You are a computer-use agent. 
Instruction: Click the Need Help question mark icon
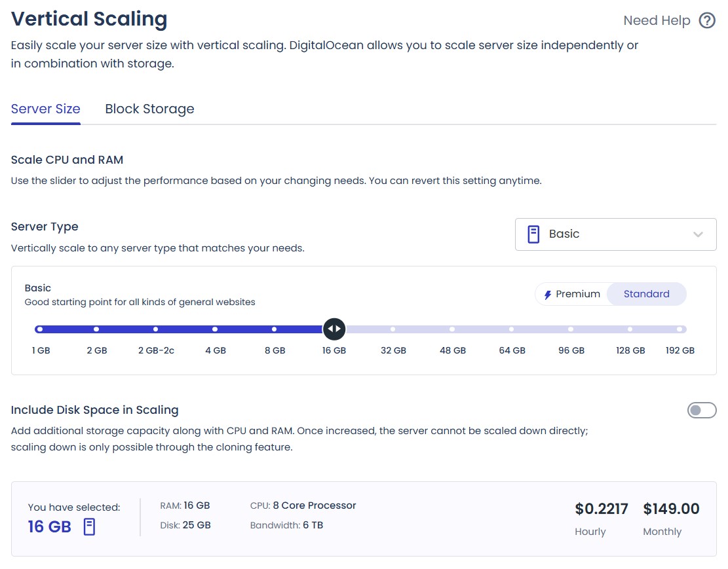[707, 20]
